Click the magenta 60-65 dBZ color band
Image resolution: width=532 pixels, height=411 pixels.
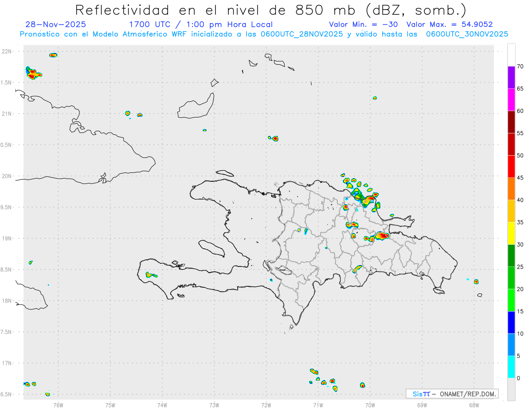coord(511,100)
